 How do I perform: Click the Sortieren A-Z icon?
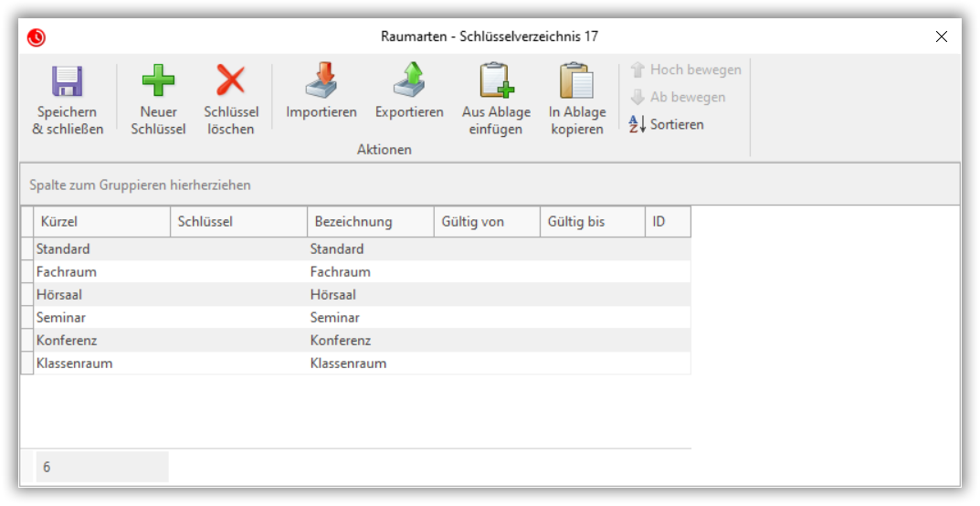[x=637, y=124]
